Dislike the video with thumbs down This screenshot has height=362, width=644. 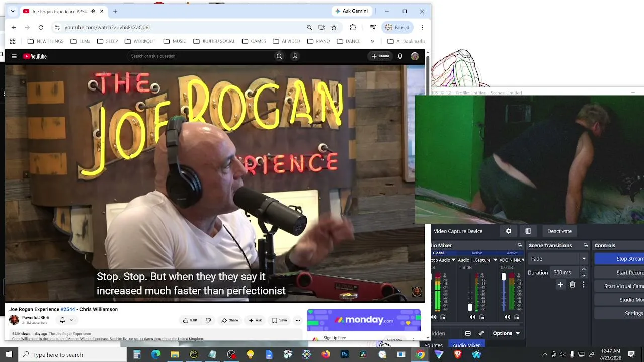[x=208, y=320]
